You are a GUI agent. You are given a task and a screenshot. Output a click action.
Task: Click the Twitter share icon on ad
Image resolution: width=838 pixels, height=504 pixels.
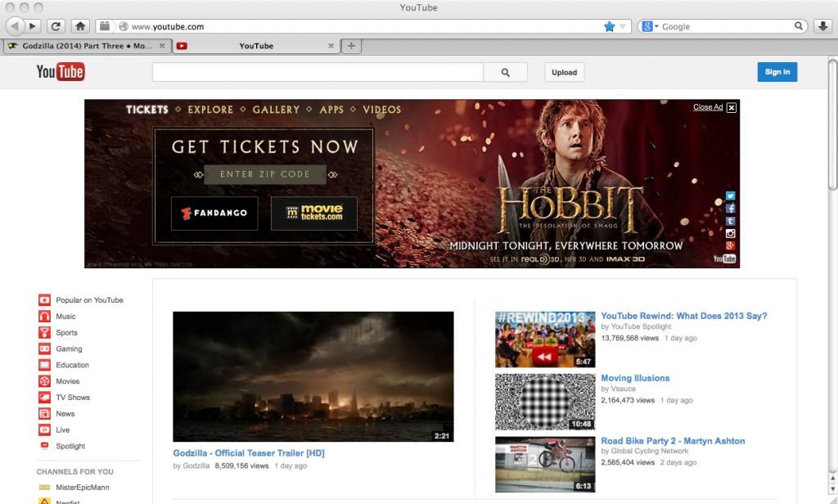731,196
